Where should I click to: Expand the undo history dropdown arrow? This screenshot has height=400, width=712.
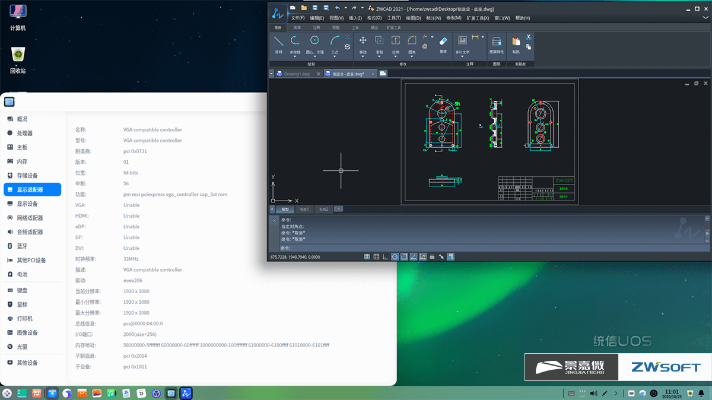(x=346, y=8)
